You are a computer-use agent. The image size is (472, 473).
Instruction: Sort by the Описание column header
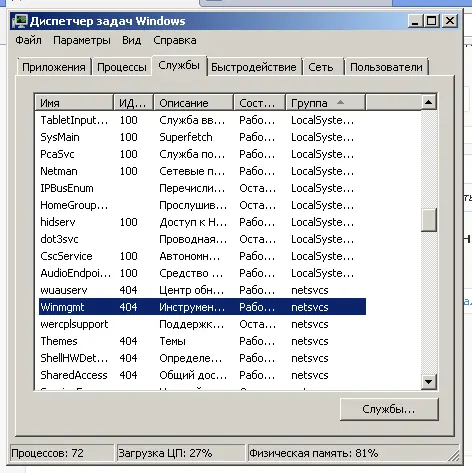(x=193, y=103)
